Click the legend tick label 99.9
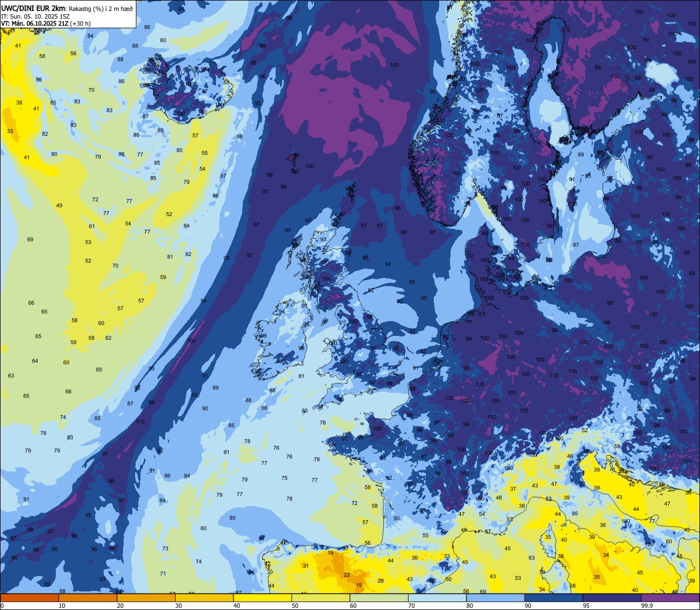This screenshot has height=610, width=700. 647,605
